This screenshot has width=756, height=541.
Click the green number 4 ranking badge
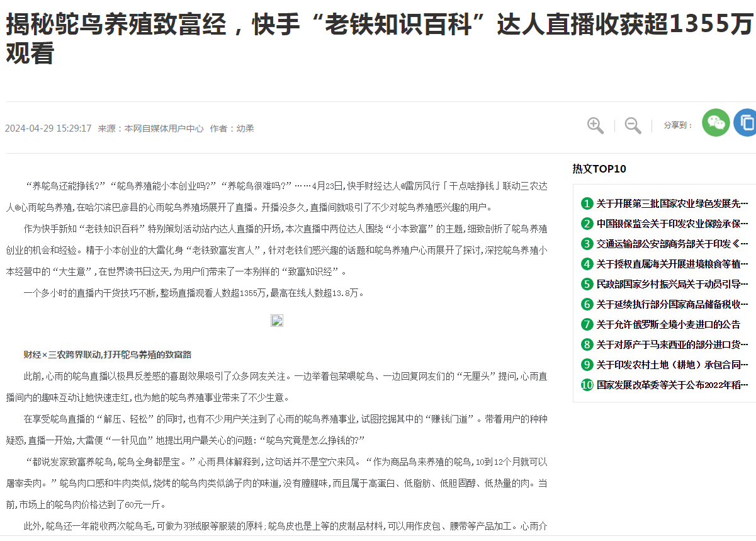587,264
